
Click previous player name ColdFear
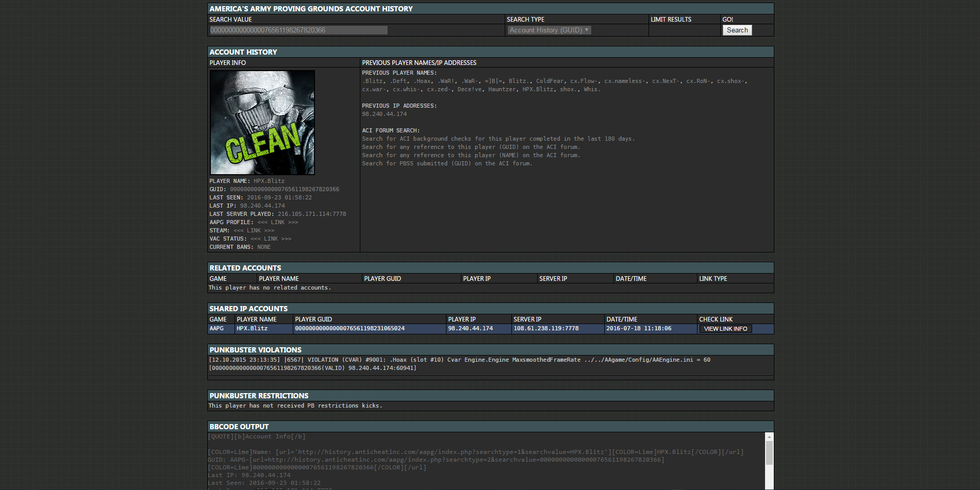tap(551, 81)
